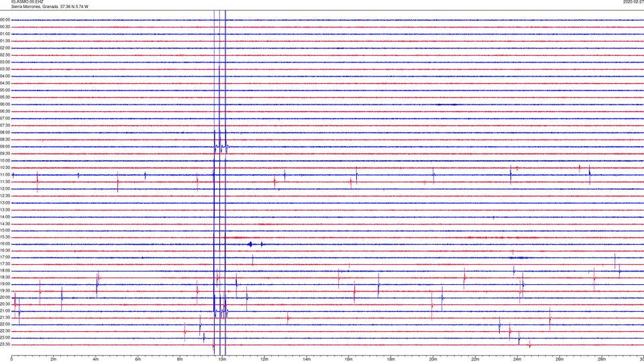Select the 23:00 trace time label
The width and height of the screenshot is (644, 362).
click(x=5, y=338)
